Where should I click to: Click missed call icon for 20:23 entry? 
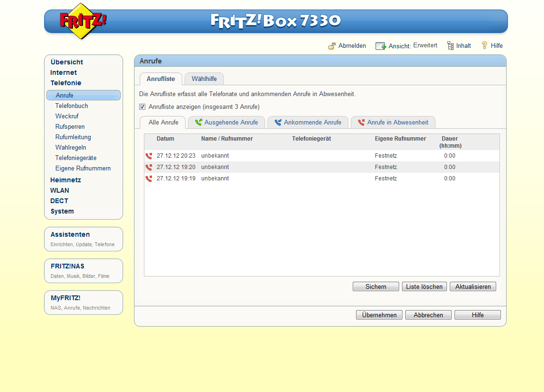coord(149,156)
